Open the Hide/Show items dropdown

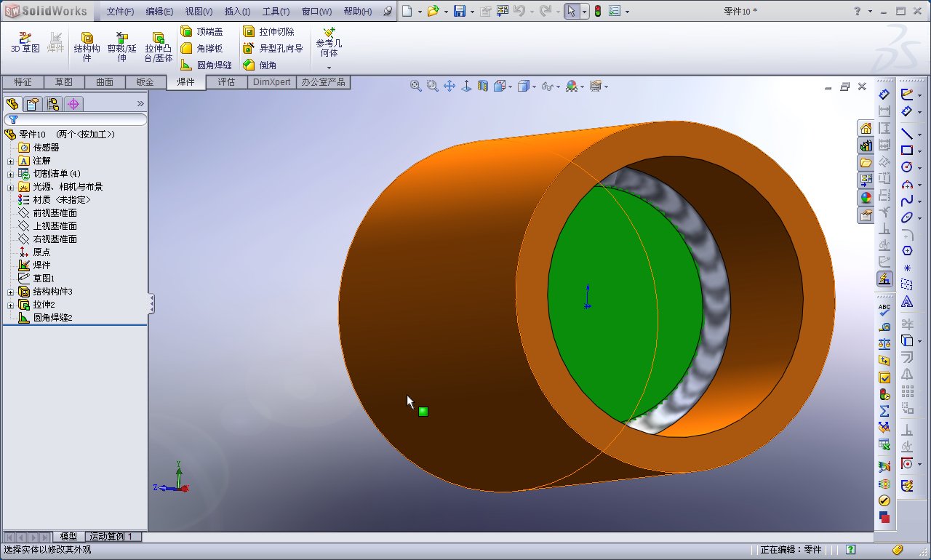tap(558, 87)
